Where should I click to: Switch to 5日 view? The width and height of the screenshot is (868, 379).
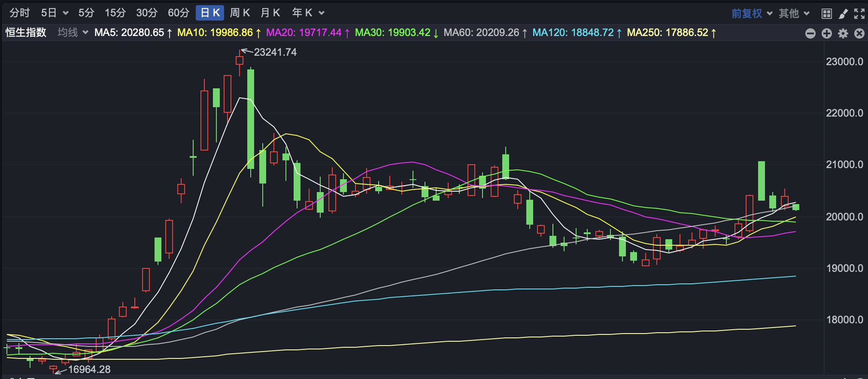pos(49,13)
